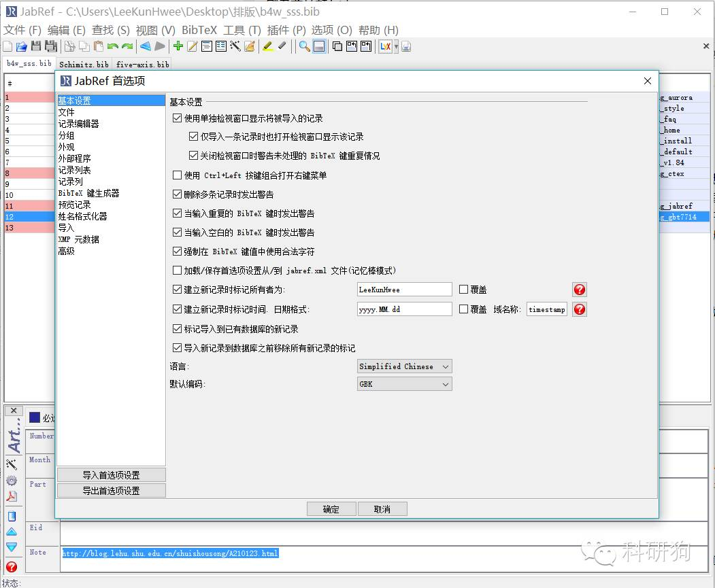The width and height of the screenshot is (715, 588).
Task: Click the Save all databases icon
Action: coord(50,46)
